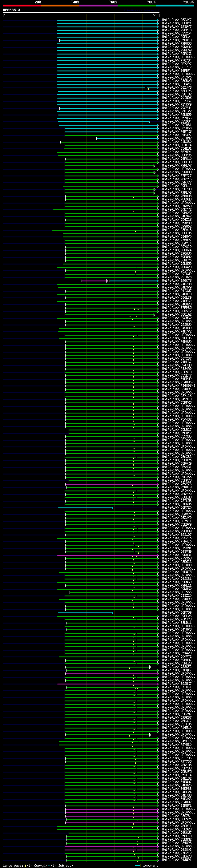Viewport: 197px width, 868px height.
Task: Select the UniRef100_A9SHC0 label
Action: 177,318
